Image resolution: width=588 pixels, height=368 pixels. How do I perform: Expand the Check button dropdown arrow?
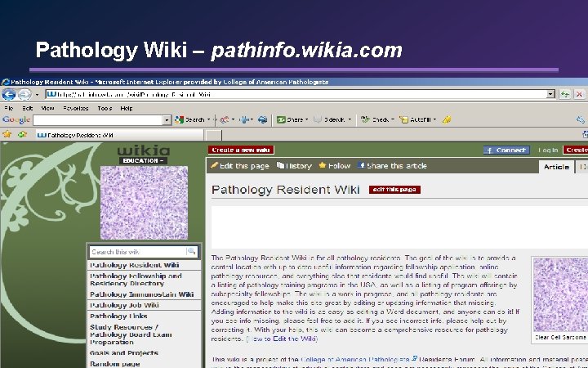(x=393, y=119)
